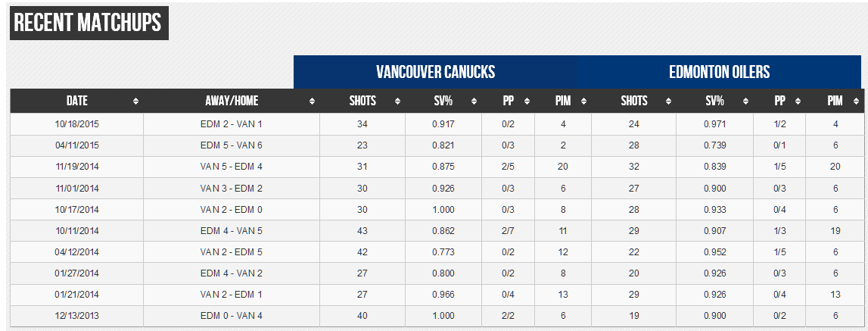Screen dimensions: 868x331
Task: Click sort arrows next to Edmonton Shots
Action: 669,101
